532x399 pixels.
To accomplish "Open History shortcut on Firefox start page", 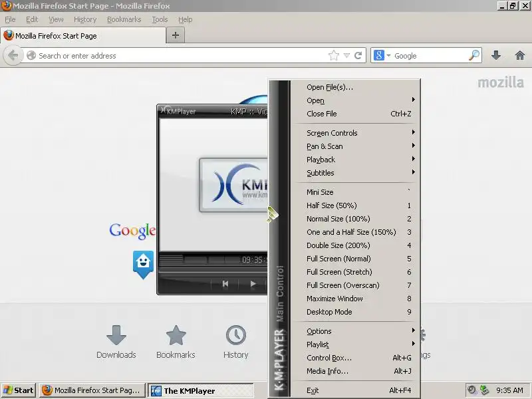I will (236, 342).
